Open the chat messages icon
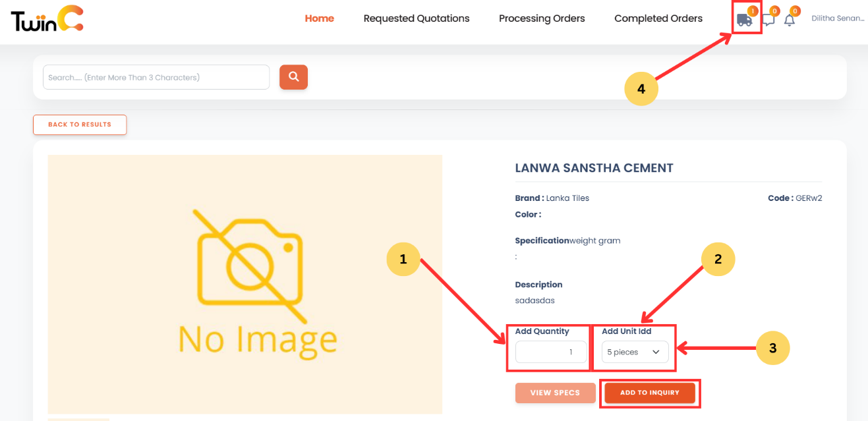This screenshot has height=421, width=868. [x=768, y=20]
